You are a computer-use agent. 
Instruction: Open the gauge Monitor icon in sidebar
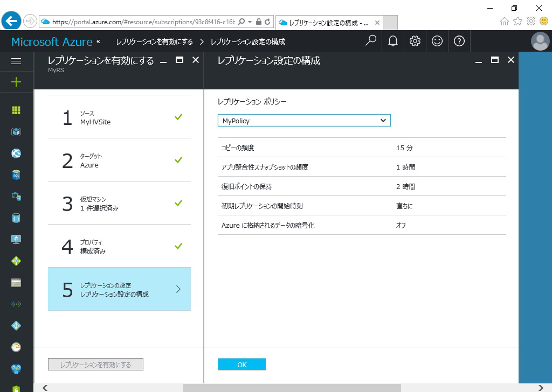[16, 347]
